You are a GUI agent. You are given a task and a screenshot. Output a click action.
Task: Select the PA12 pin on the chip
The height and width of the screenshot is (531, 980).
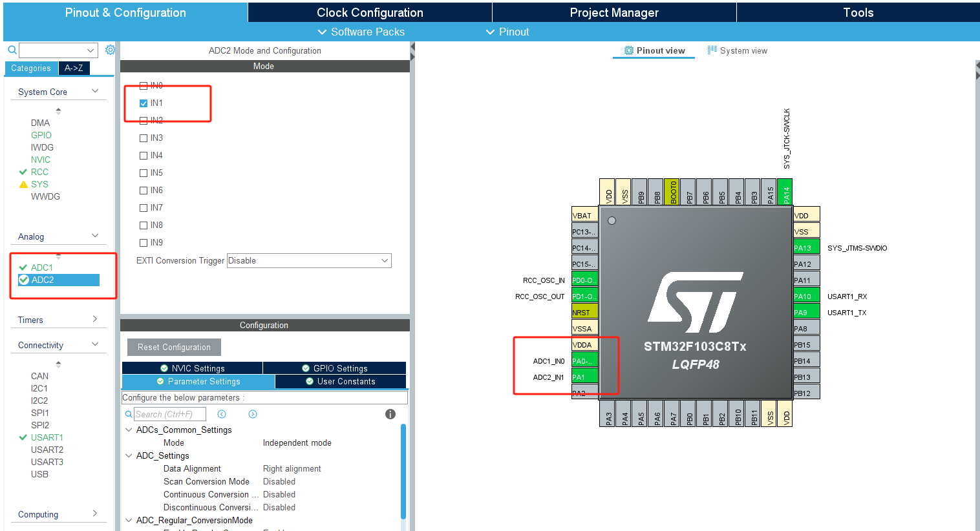click(807, 264)
